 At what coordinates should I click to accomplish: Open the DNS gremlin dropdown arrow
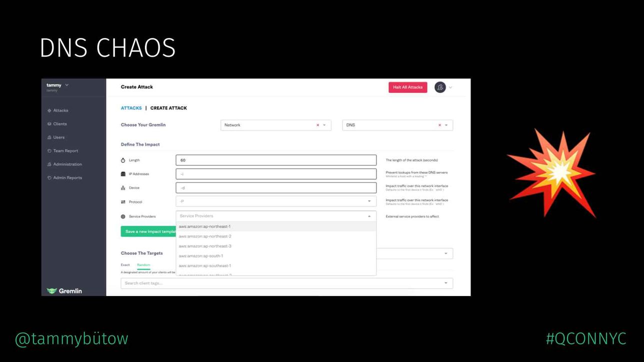446,125
